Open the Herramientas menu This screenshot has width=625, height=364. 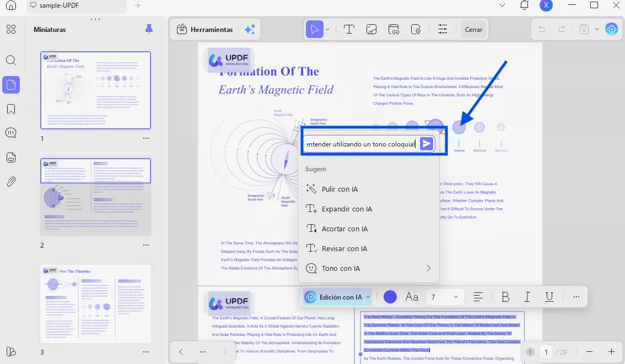click(x=204, y=30)
